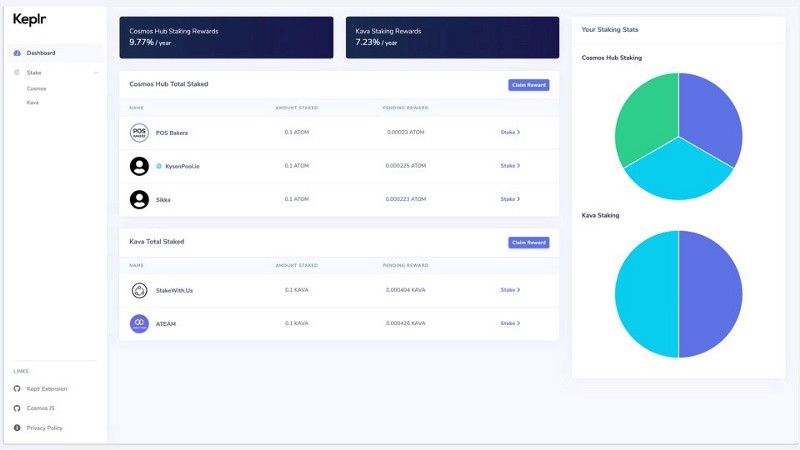800x450 pixels.
Task: Open the Kava staking submenu item
Action: [x=33, y=103]
